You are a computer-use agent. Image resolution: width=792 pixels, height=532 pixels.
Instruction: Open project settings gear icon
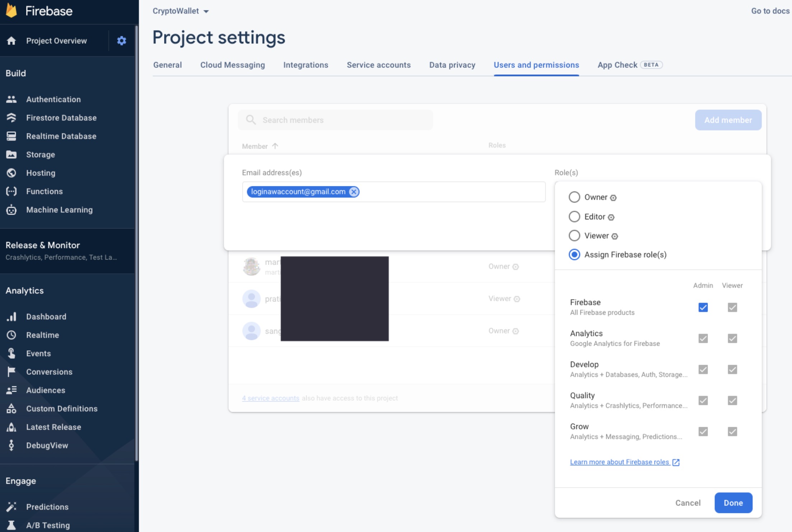coord(121,41)
